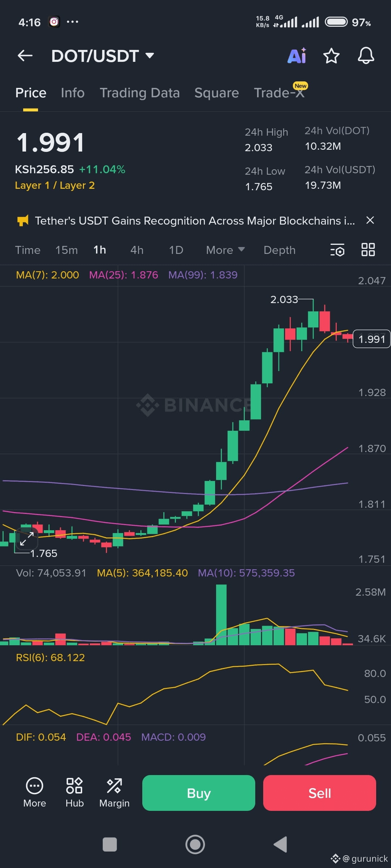Open the Square tab
The image size is (391, 868).
[x=216, y=93]
